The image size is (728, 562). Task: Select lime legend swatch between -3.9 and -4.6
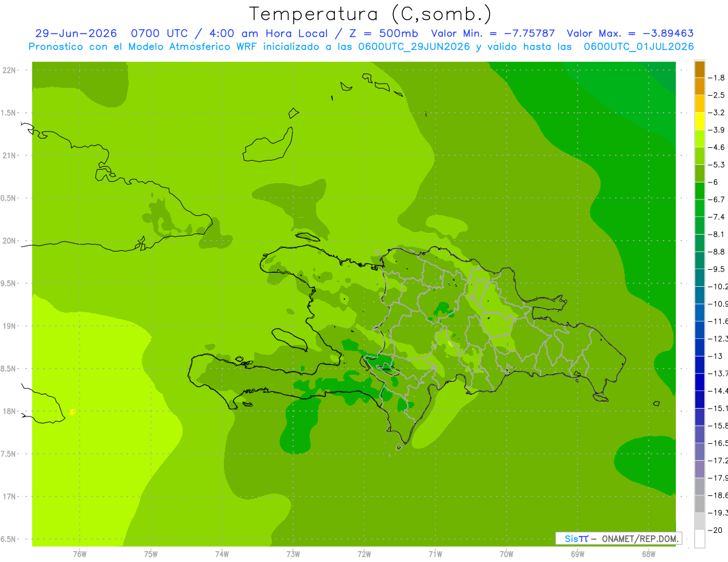tap(699, 139)
